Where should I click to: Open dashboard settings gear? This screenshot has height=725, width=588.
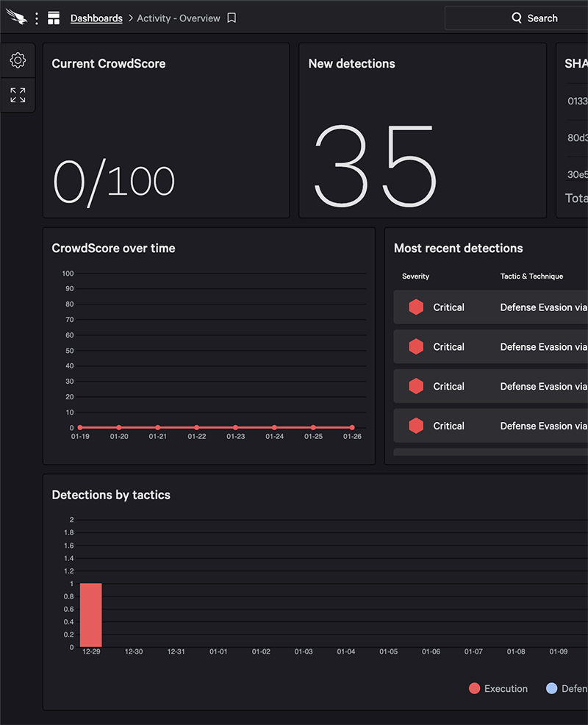(x=18, y=60)
